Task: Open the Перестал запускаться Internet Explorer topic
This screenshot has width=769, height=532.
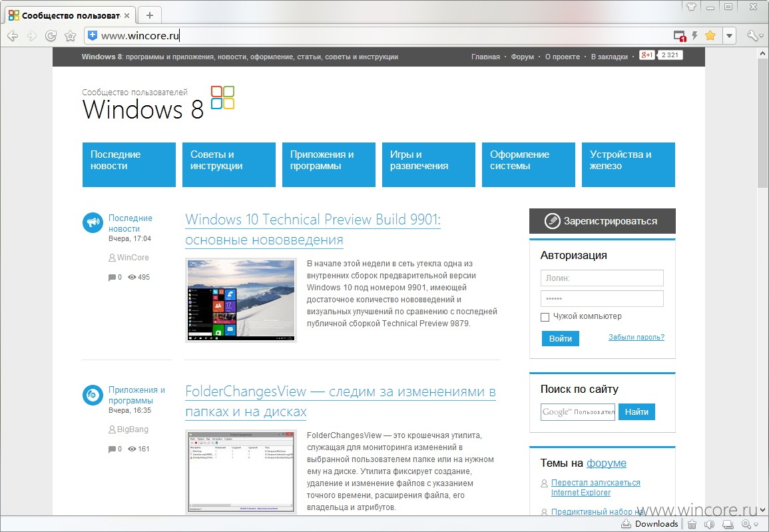Action: (596, 487)
